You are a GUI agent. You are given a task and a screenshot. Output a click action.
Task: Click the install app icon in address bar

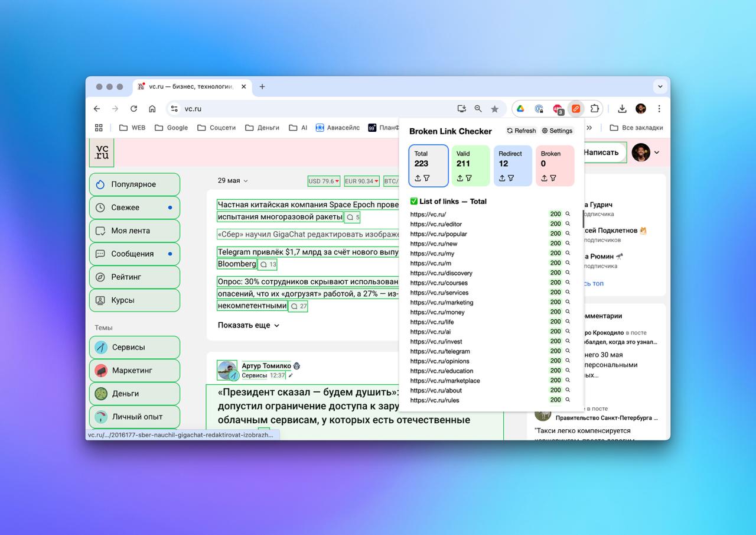pos(462,109)
